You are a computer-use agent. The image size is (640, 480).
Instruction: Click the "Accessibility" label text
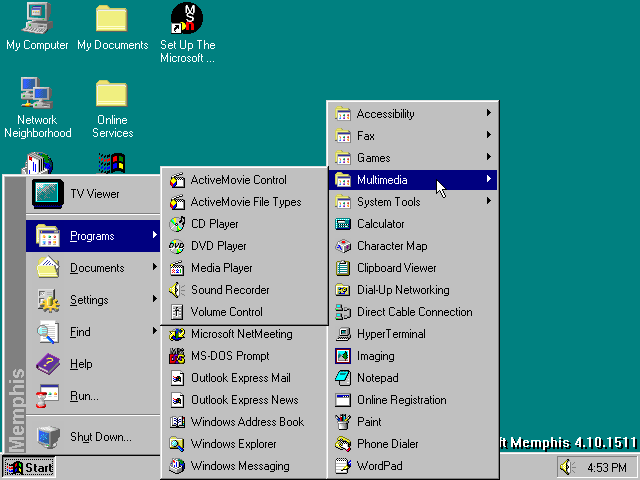pos(386,114)
